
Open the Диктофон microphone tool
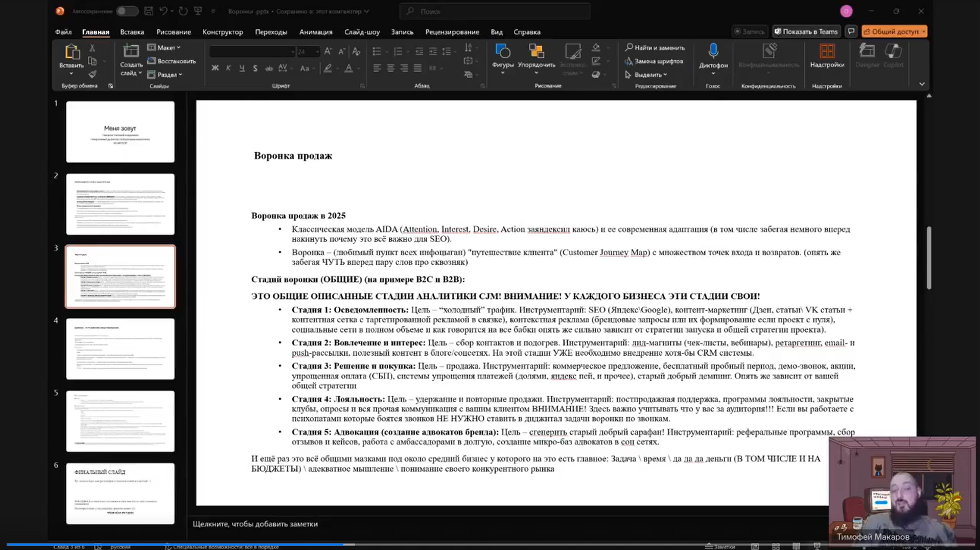pyautogui.click(x=713, y=52)
